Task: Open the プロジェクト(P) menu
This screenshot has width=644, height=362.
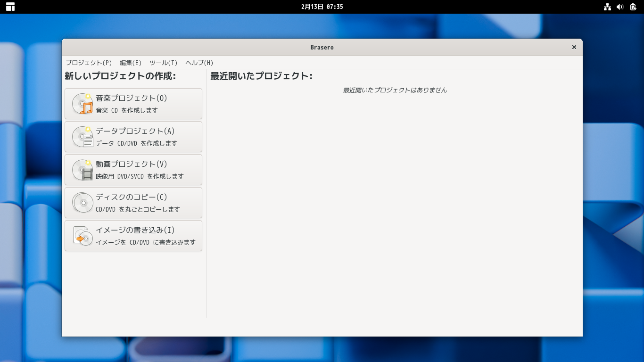Action: pyautogui.click(x=89, y=63)
